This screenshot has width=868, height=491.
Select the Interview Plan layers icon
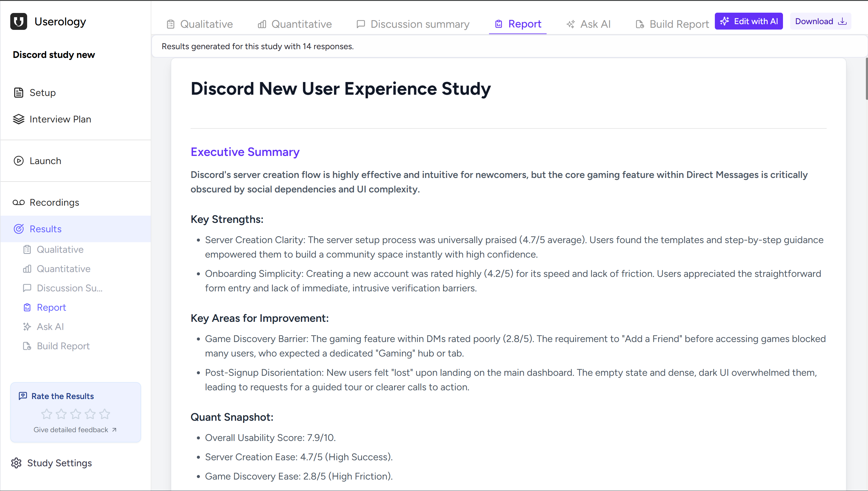tap(18, 119)
